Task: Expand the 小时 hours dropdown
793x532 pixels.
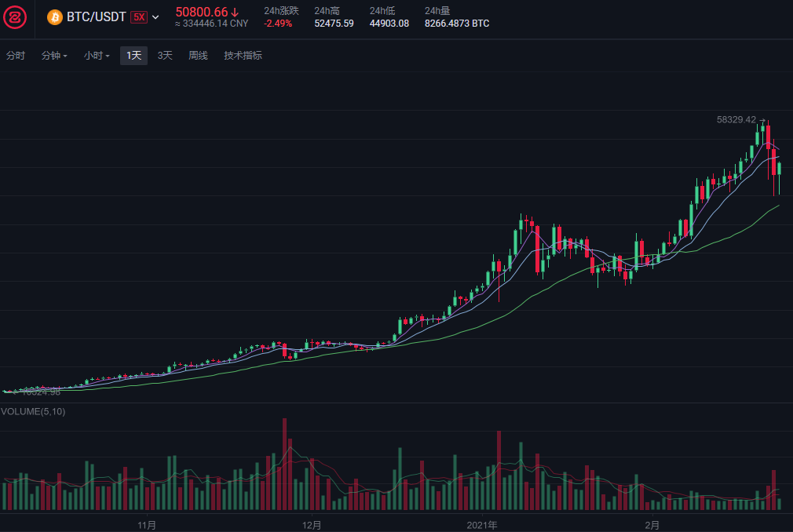Action: point(97,56)
